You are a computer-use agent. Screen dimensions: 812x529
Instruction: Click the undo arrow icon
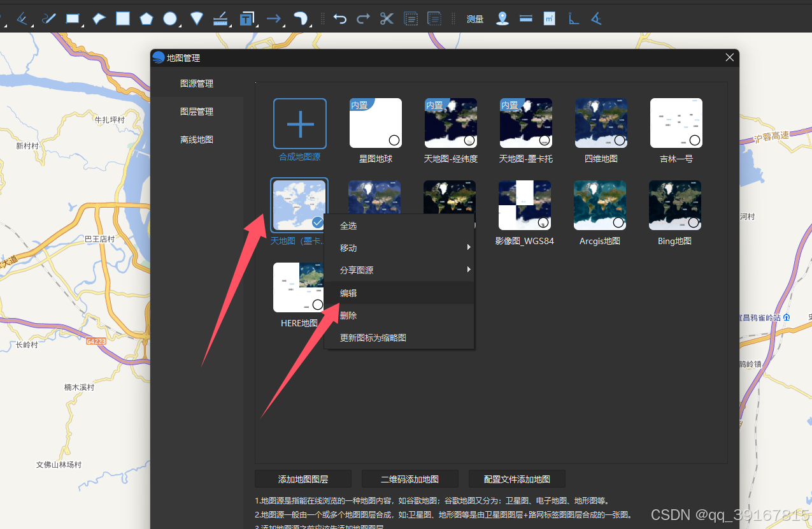(x=340, y=18)
